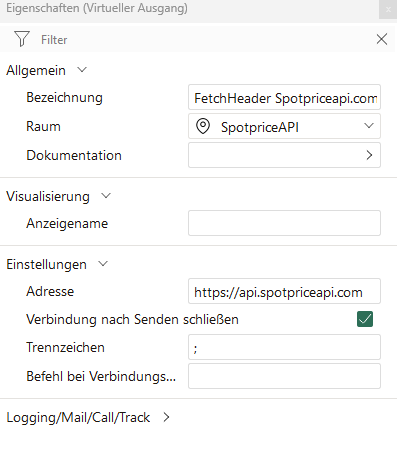Click the Bezeichnung label
This screenshot has height=458, width=397.
point(64,98)
